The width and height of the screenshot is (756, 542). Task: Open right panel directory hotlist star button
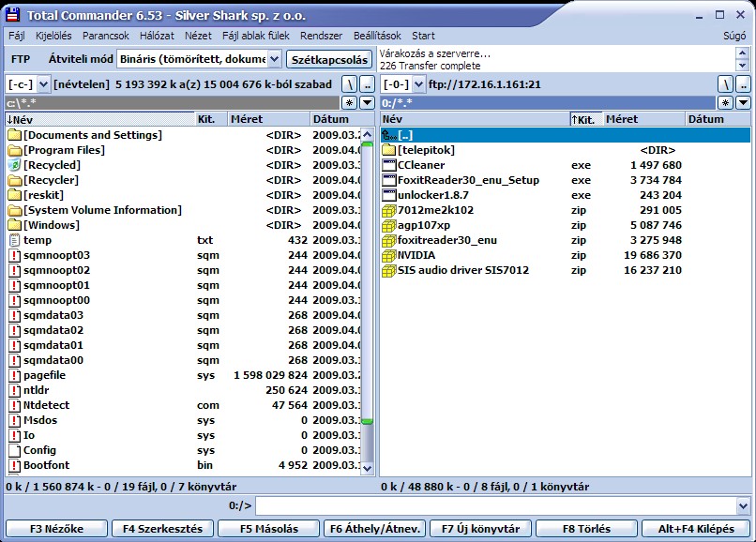click(x=725, y=102)
